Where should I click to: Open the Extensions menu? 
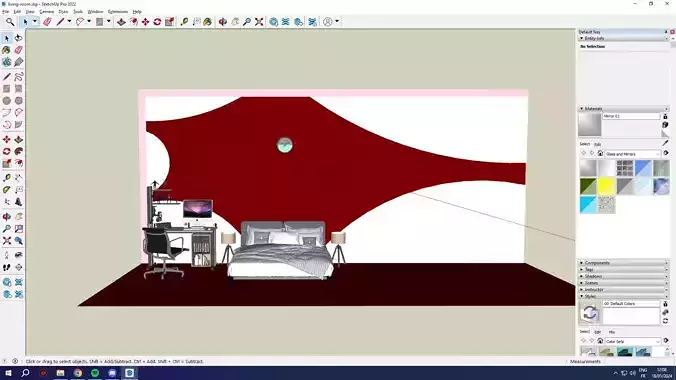click(118, 12)
